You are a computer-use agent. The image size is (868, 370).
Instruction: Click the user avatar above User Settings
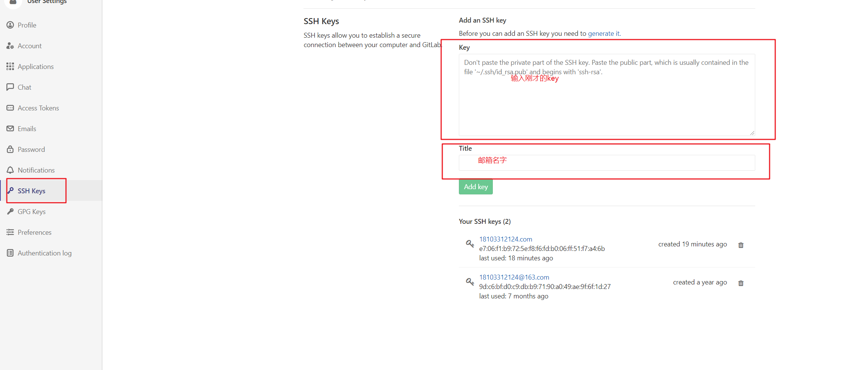(12, 4)
